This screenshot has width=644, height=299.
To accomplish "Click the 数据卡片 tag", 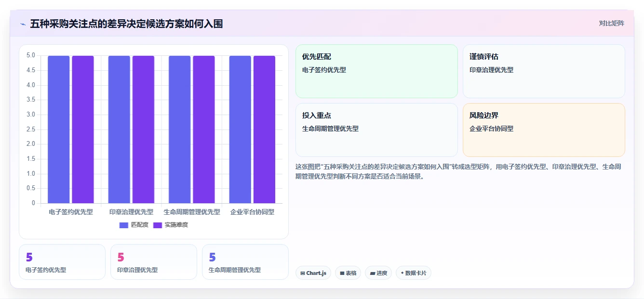I will point(414,273).
